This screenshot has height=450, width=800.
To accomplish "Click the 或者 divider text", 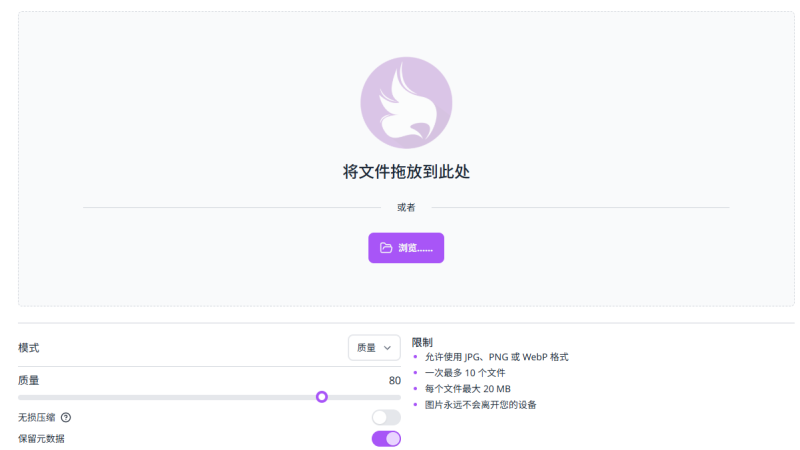I will pos(406,208).
